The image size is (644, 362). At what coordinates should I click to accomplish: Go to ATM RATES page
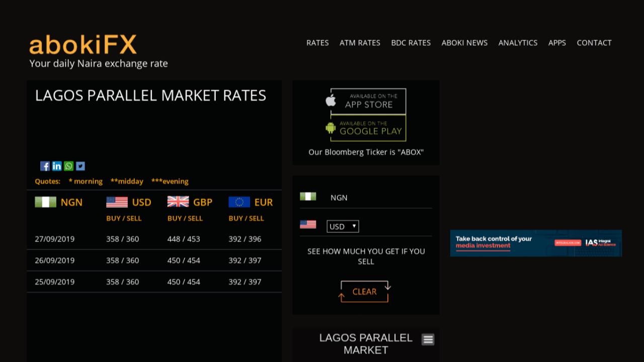[x=360, y=43]
